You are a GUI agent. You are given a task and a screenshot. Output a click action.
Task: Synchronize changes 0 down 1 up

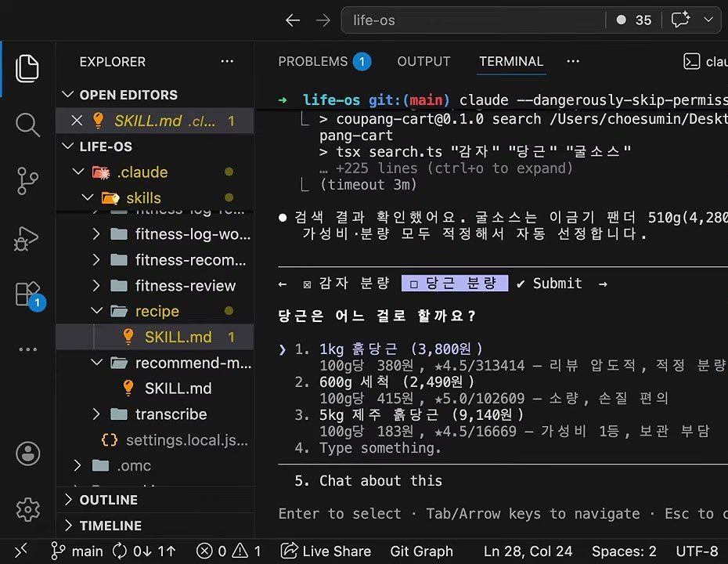coord(144,551)
